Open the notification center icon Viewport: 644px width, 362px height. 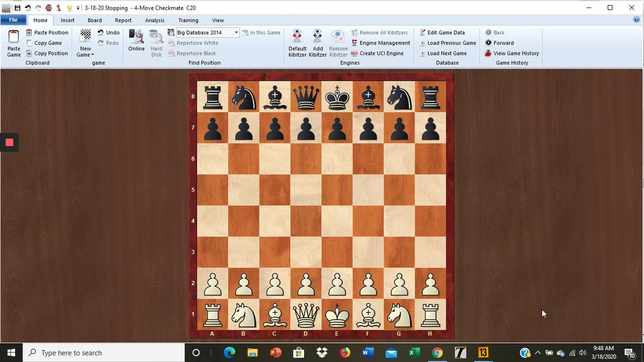pos(629,353)
